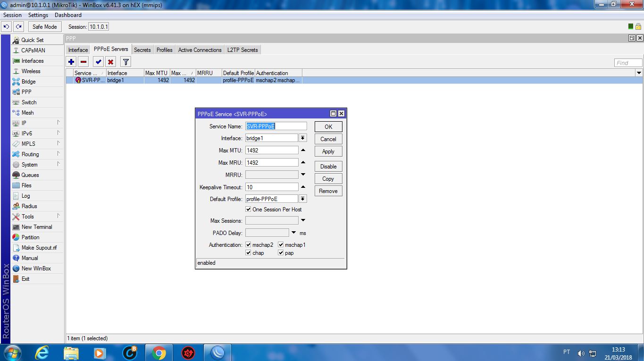This screenshot has width=644, height=361.
Task: Click the Make Supout.rif icon
Action: pyautogui.click(x=16, y=248)
